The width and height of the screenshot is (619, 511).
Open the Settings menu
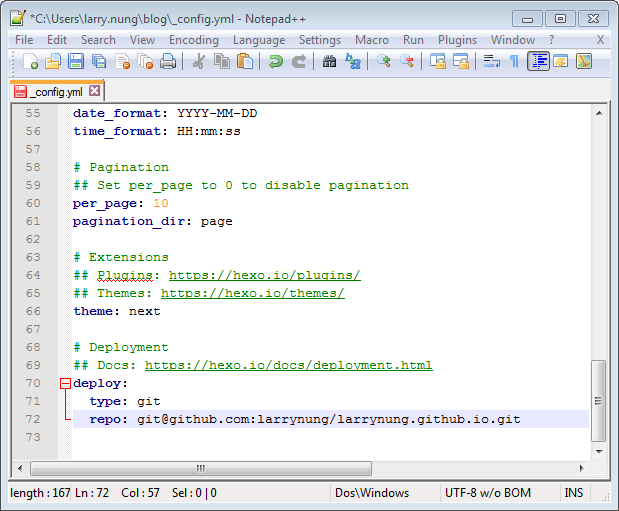[x=320, y=40]
